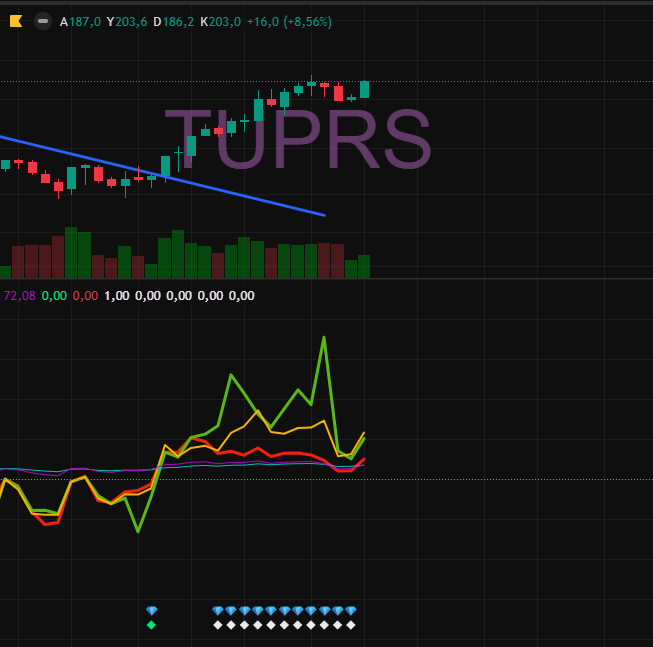This screenshot has width=653, height=647.
Task: Click the green diamond signal marker
Action: tap(152, 625)
